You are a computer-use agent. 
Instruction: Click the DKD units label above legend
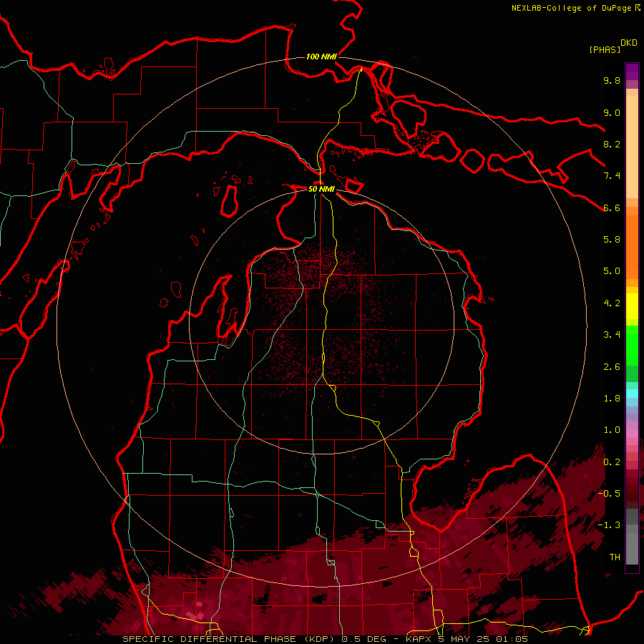629,43
